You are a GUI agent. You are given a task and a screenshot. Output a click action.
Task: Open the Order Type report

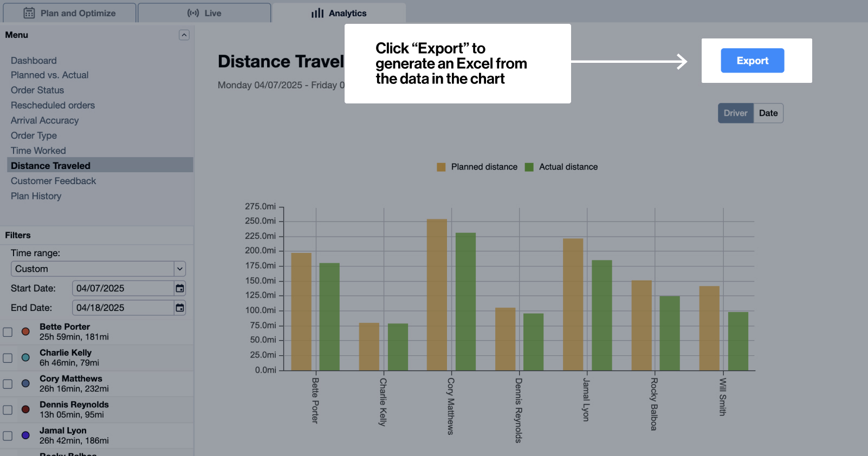(34, 135)
